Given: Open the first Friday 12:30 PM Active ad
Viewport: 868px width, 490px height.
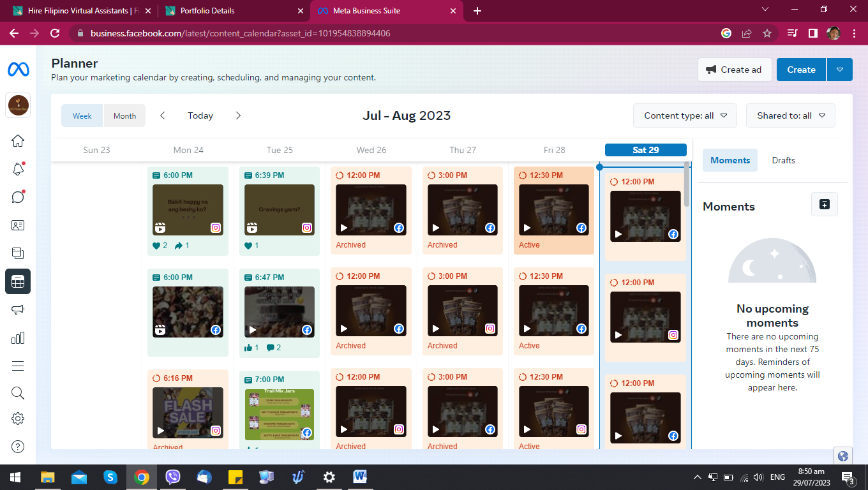Looking at the screenshot, I should 554,211.
